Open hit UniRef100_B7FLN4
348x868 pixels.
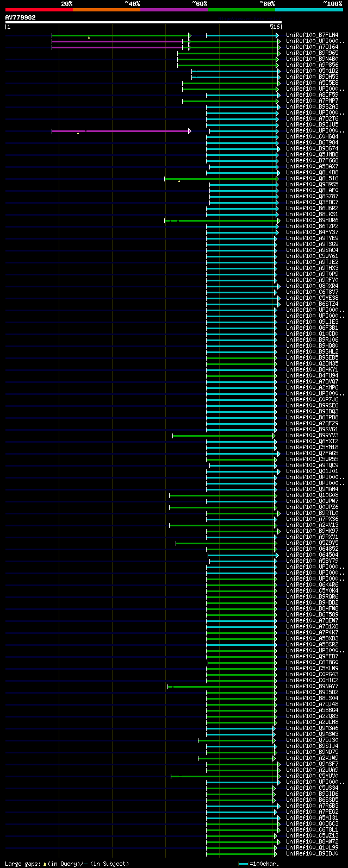[312, 35]
